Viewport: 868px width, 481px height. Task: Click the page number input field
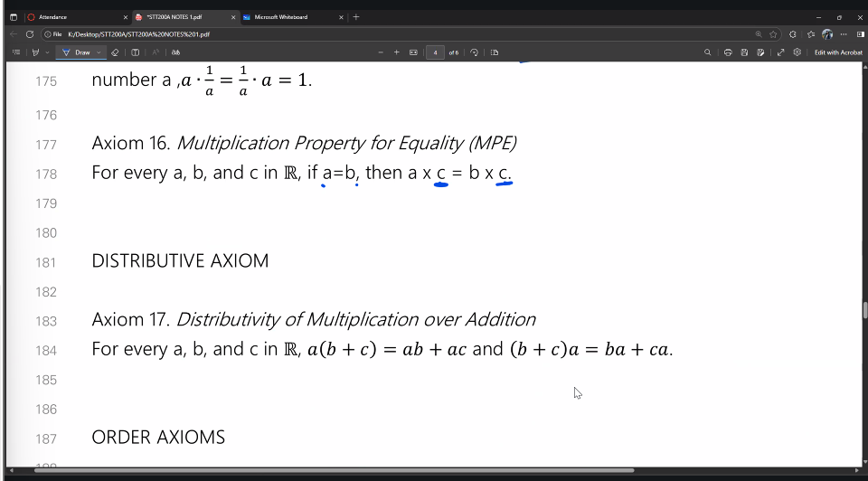435,52
